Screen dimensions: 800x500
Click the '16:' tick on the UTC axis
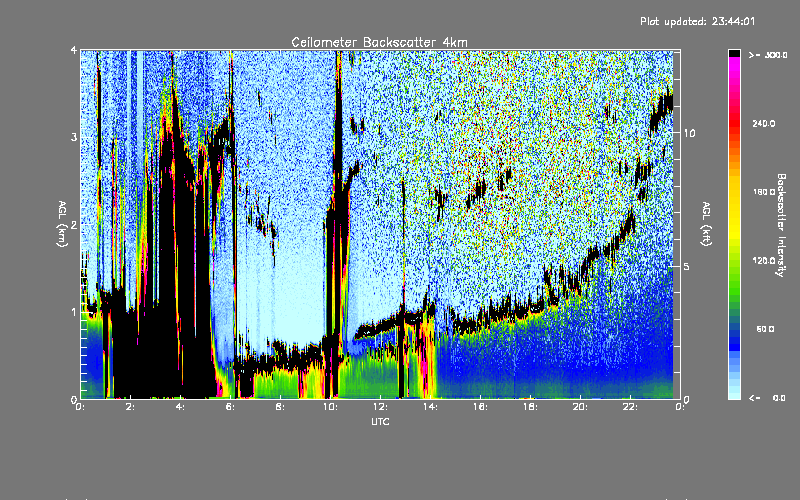pos(480,407)
